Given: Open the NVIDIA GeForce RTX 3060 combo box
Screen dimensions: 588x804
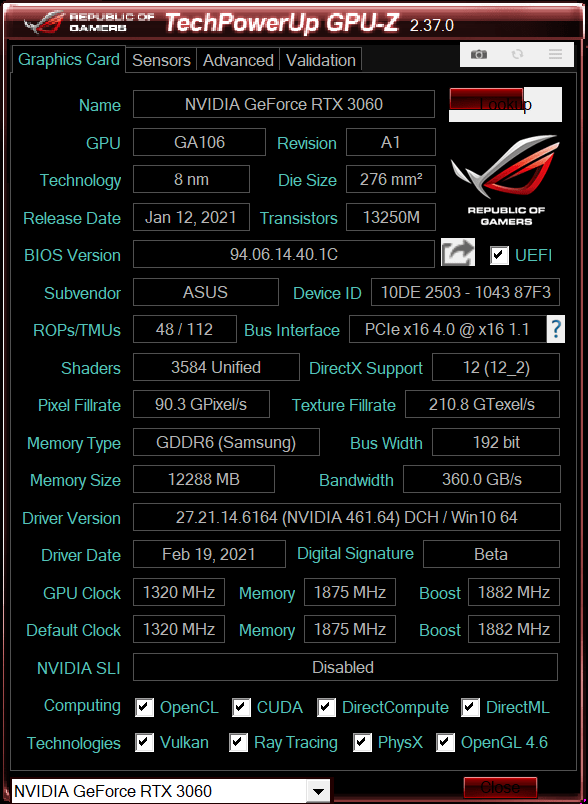Looking at the screenshot, I should click(170, 791).
